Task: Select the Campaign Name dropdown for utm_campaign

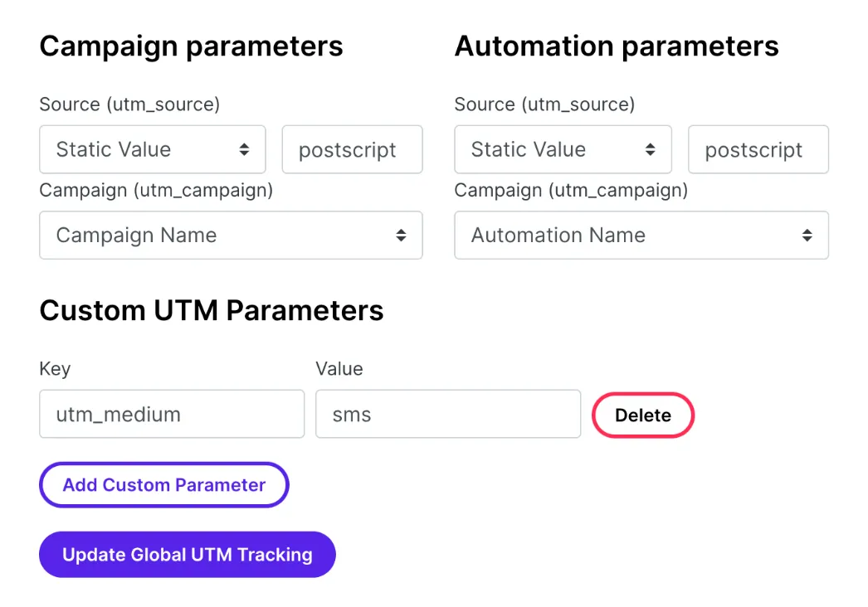Action: (x=231, y=236)
